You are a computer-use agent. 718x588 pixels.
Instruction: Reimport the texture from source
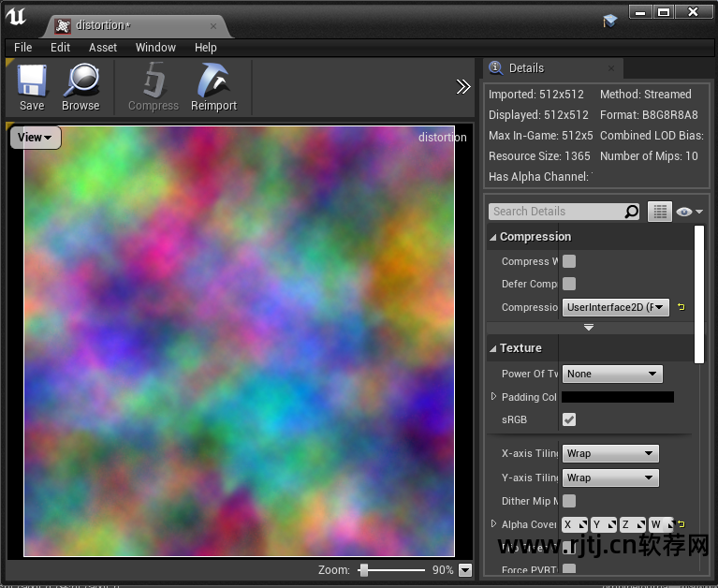pyautogui.click(x=213, y=87)
